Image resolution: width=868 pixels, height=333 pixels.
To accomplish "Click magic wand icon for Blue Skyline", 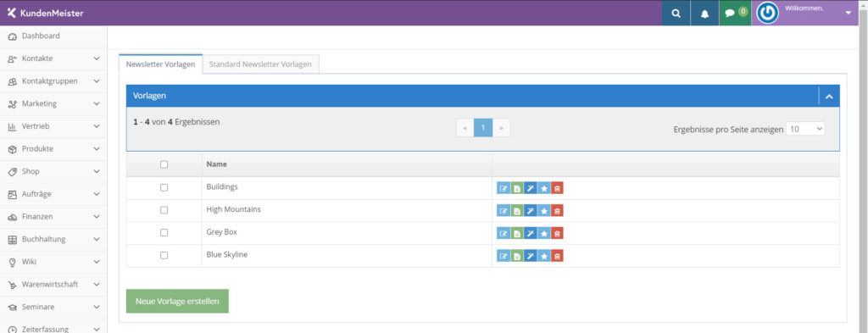I will pyautogui.click(x=531, y=256).
